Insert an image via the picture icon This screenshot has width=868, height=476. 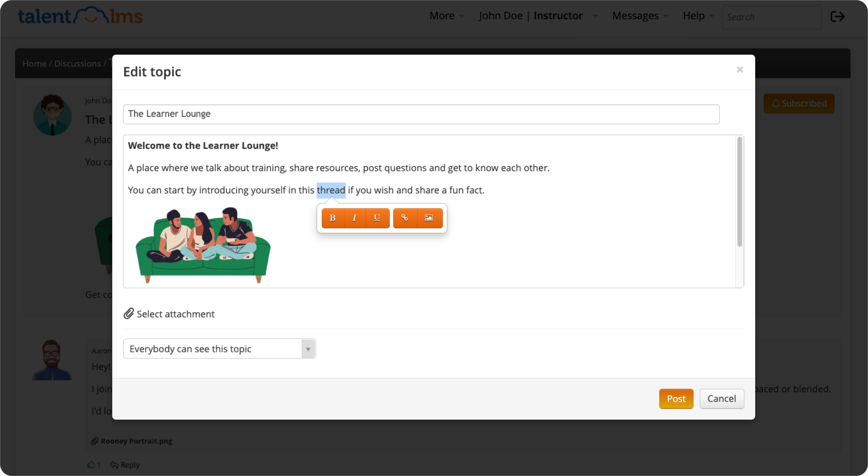pyautogui.click(x=429, y=218)
